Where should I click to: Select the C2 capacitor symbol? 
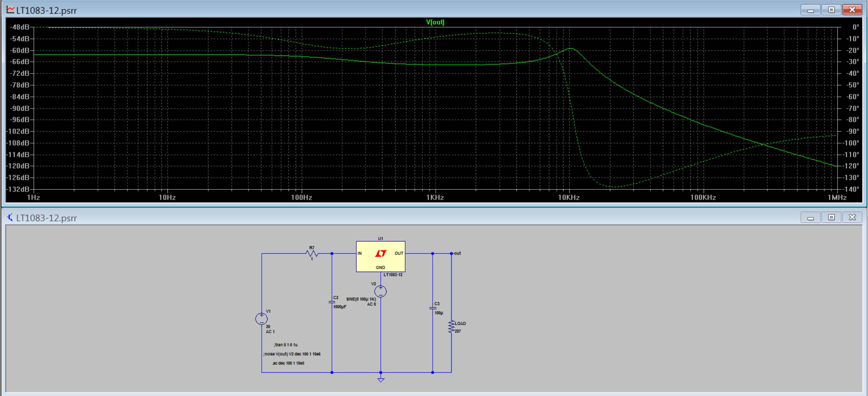pyautogui.click(x=332, y=302)
